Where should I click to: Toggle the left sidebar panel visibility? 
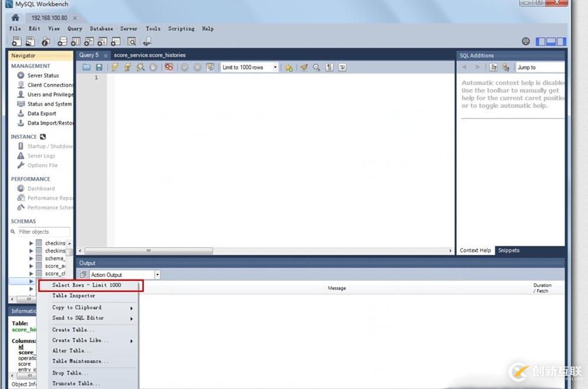tap(540, 41)
